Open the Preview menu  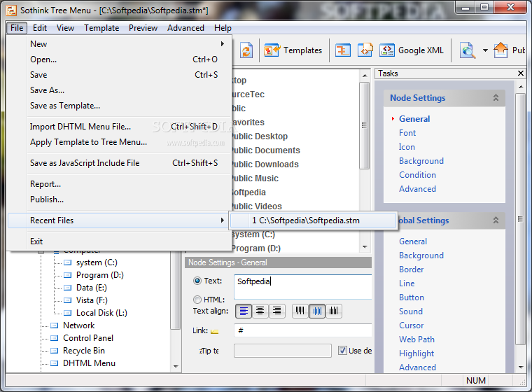143,28
